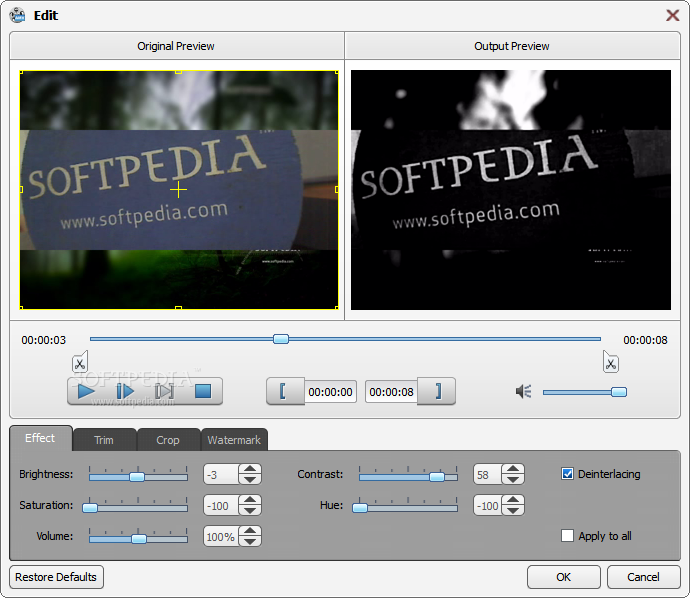Click the next frame step button

(x=125, y=391)
